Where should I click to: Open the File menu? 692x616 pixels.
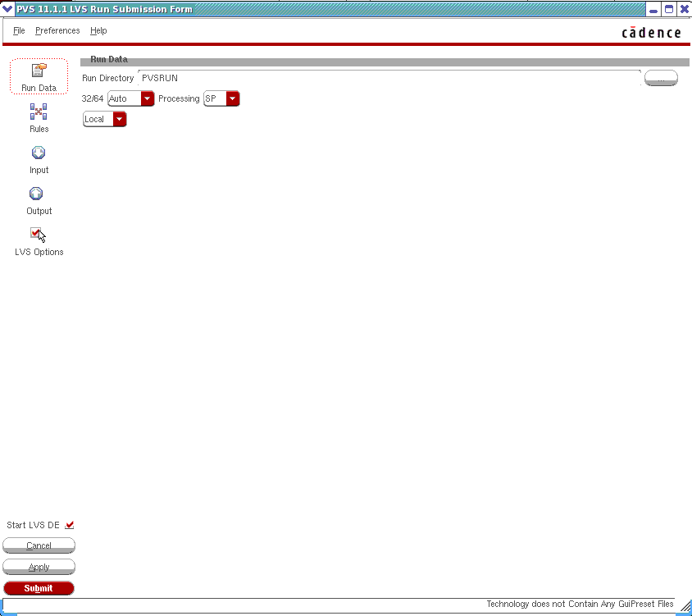click(19, 30)
